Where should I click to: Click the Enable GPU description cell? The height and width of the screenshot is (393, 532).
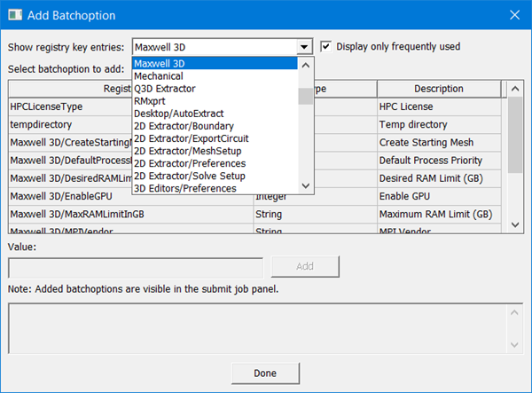tap(439, 196)
